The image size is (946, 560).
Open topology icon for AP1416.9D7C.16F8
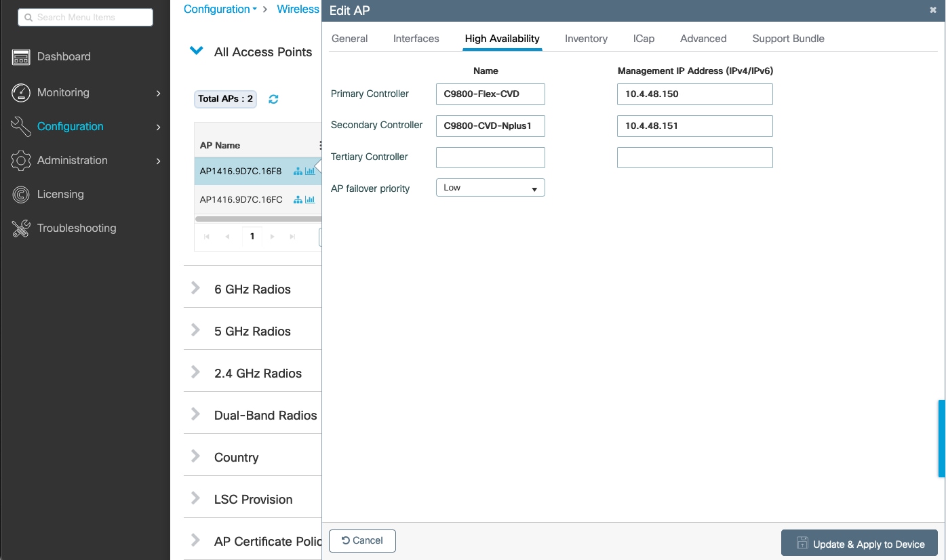pyautogui.click(x=298, y=172)
